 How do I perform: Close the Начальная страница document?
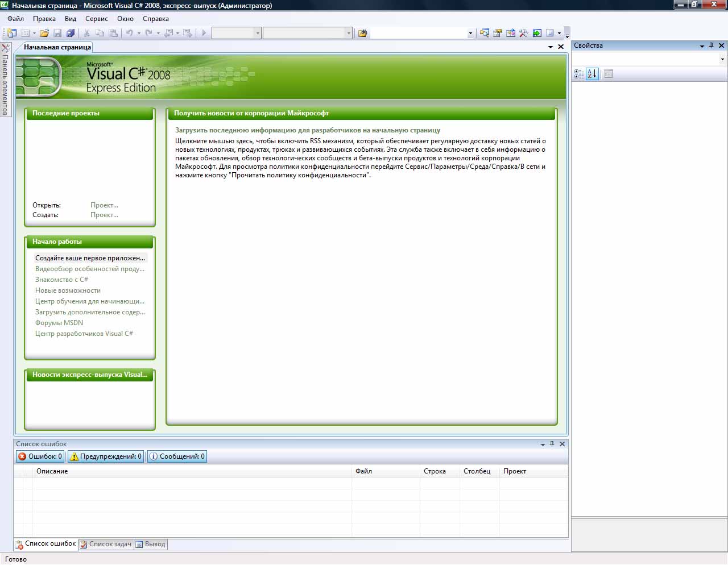pyautogui.click(x=561, y=47)
